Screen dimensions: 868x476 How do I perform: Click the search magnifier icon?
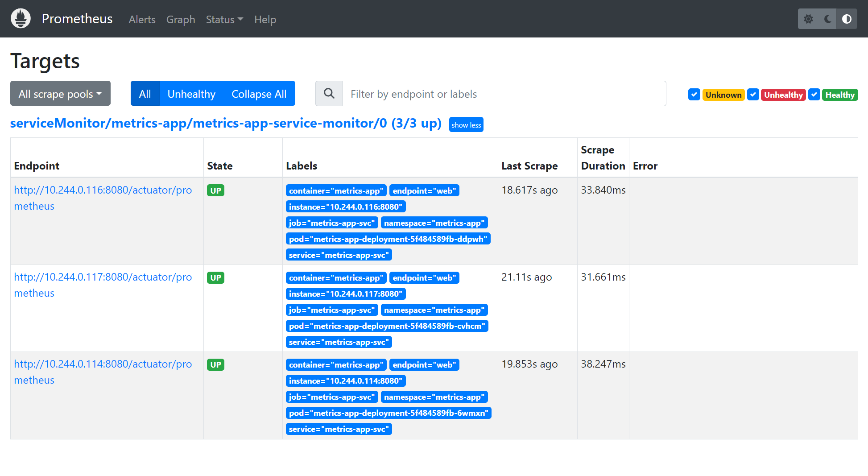329,93
